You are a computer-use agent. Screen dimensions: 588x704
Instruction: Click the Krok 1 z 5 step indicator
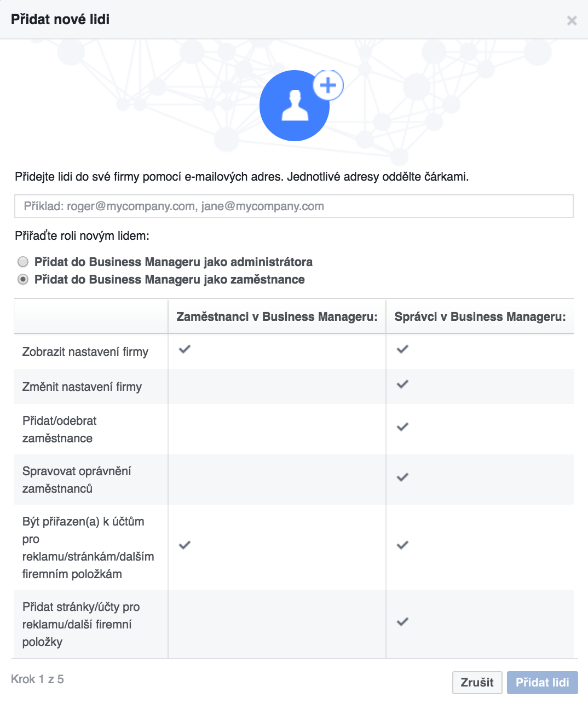pyautogui.click(x=37, y=679)
